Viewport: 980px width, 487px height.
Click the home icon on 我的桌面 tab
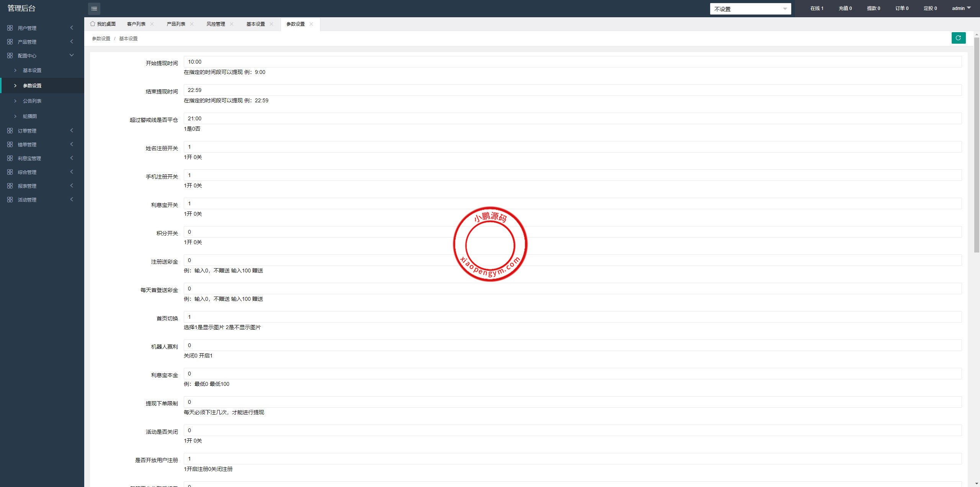coord(93,24)
